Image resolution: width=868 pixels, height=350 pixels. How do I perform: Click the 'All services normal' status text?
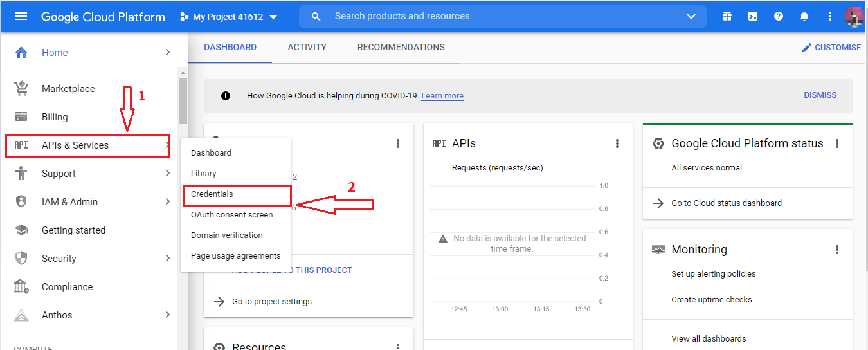tap(707, 168)
